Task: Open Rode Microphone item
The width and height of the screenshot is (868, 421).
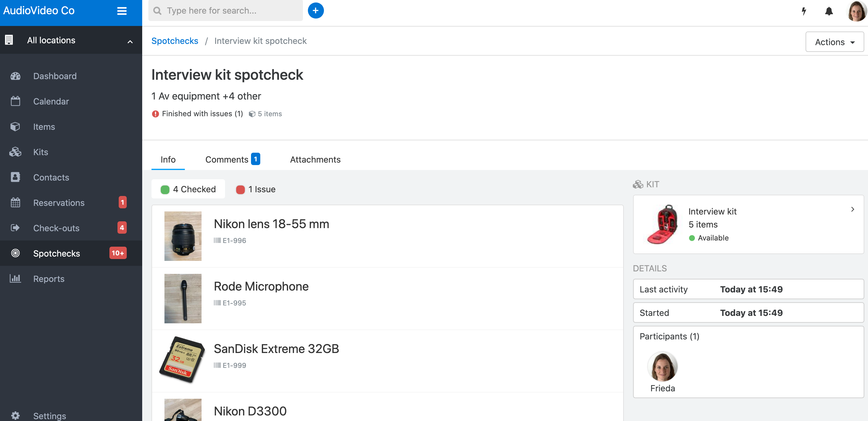Action: 261,287
